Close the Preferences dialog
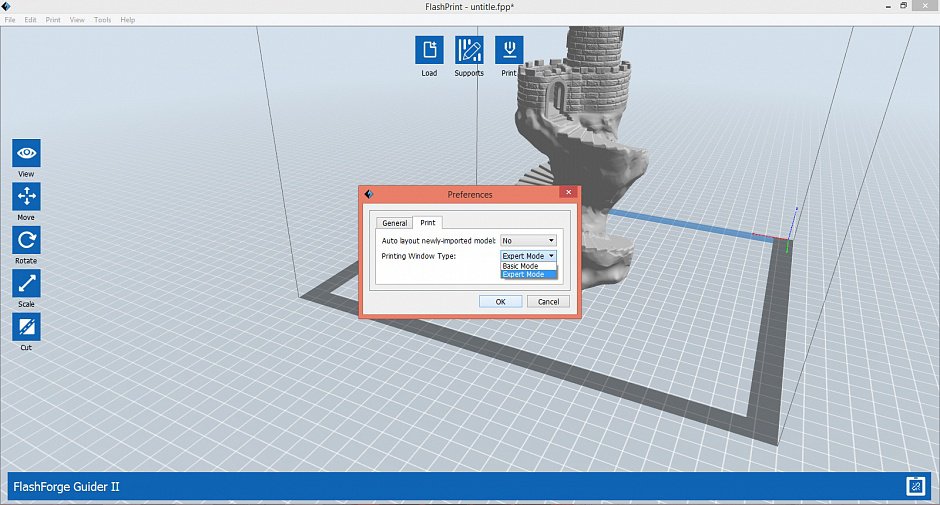Viewport: 940px width, 505px height. (x=568, y=193)
